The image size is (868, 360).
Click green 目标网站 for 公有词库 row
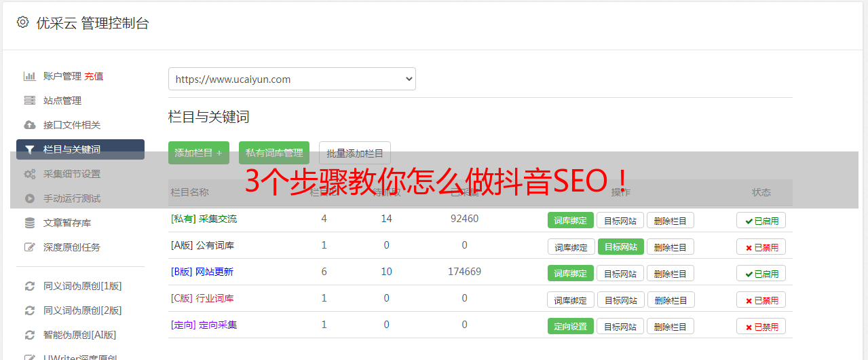coord(621,247)
